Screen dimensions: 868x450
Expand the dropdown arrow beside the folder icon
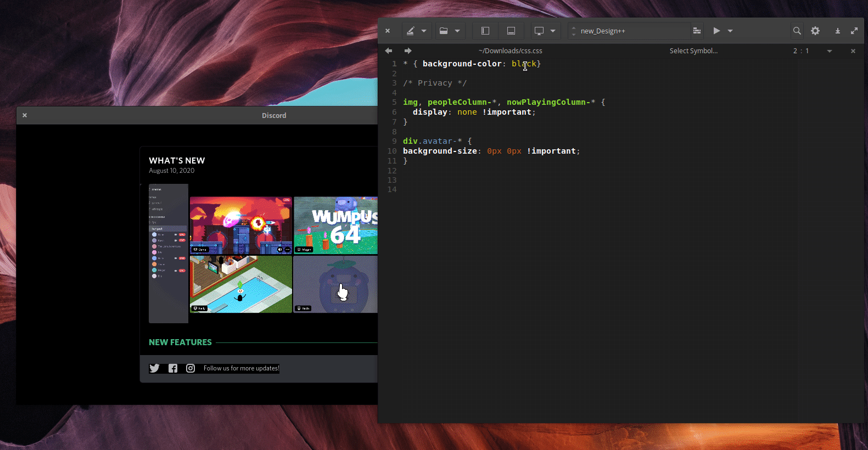click(x=457, y=31)
